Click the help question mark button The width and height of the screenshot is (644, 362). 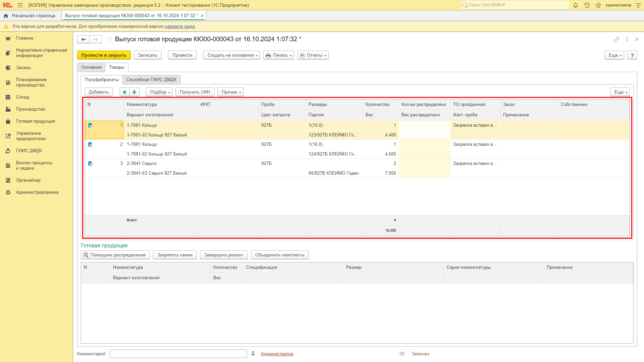pyautogui.click(x=632, y=55)
